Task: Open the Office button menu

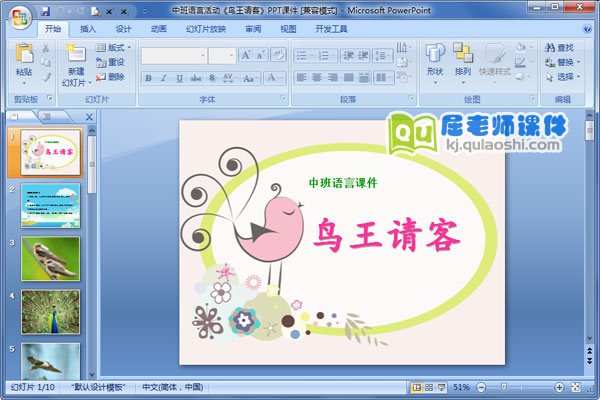Action: (x=20, y=17)
